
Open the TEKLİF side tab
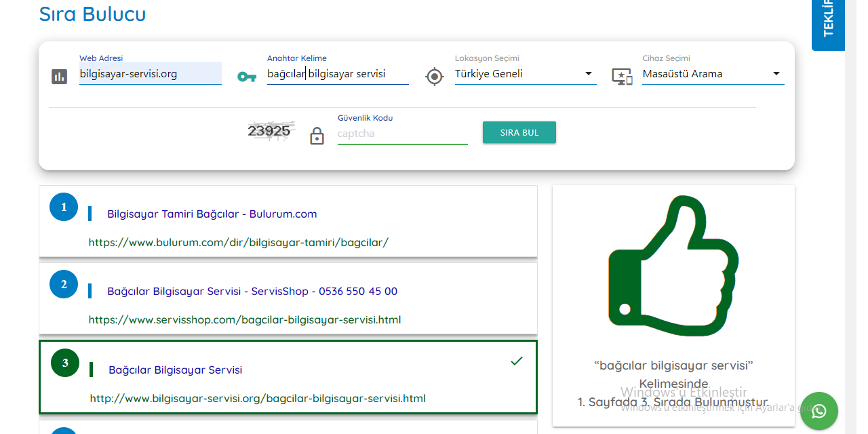click(x=829, y=25)
